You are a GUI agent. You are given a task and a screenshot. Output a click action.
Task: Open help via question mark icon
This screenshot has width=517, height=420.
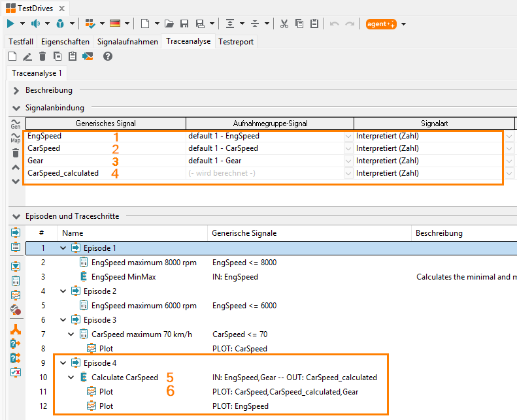(x=107, y=56)
